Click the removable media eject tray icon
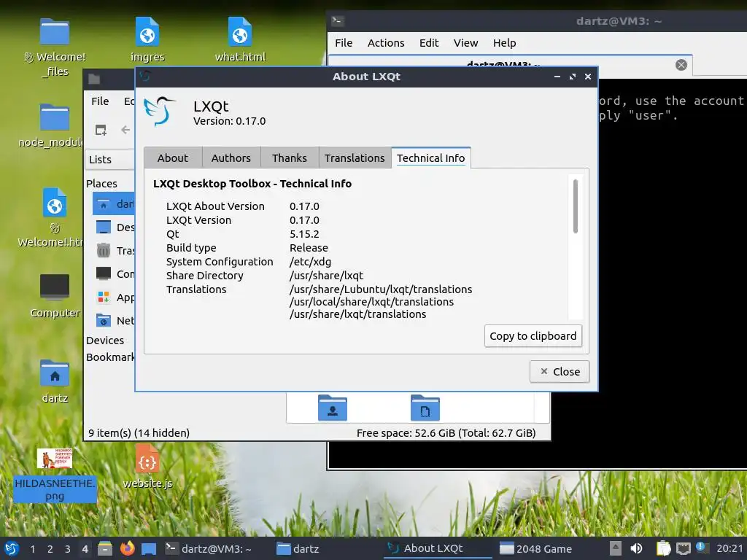747x560 pixels. (616, 548)
